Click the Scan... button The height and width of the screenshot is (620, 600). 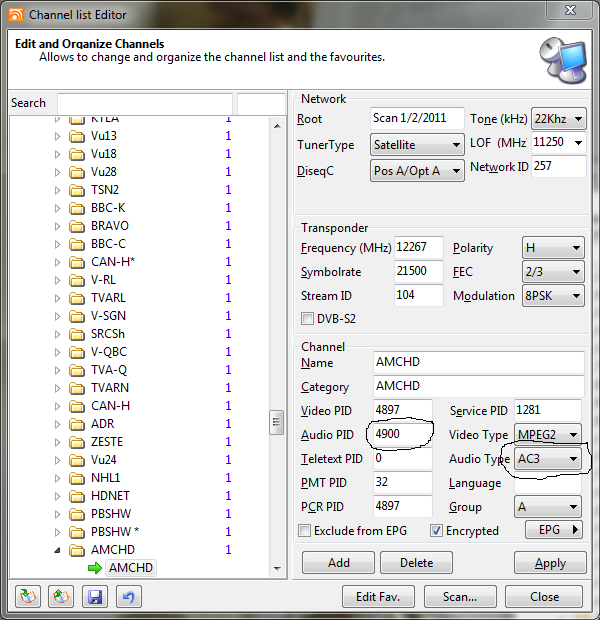click(459, 597)
